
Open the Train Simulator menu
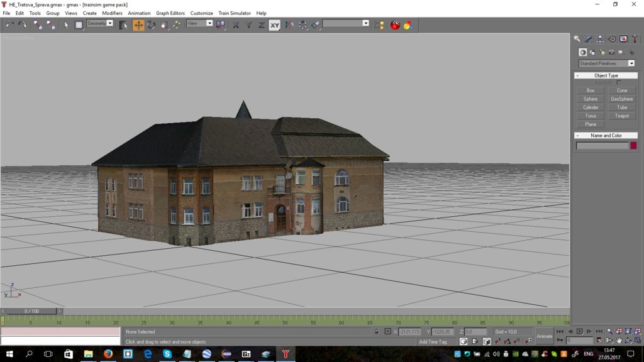(235, 13)
